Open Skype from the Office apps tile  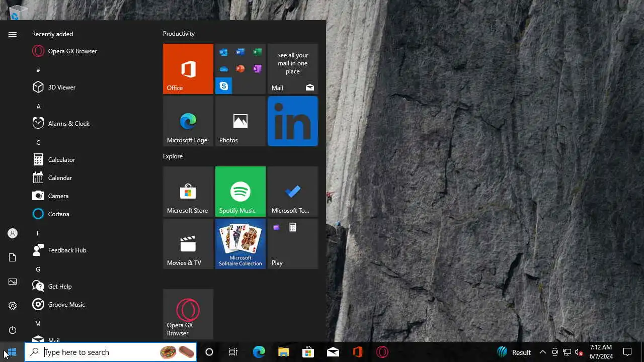tap(224, 86)
